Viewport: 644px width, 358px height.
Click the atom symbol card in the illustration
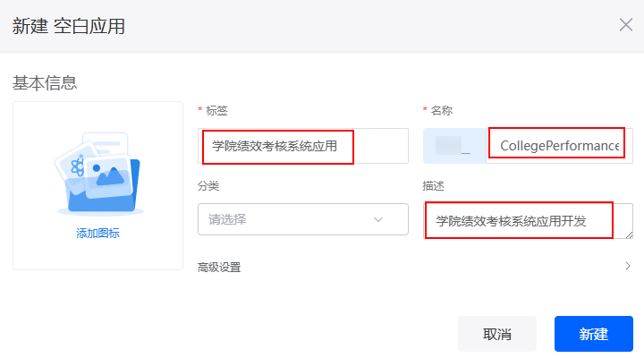coord(77,166)
